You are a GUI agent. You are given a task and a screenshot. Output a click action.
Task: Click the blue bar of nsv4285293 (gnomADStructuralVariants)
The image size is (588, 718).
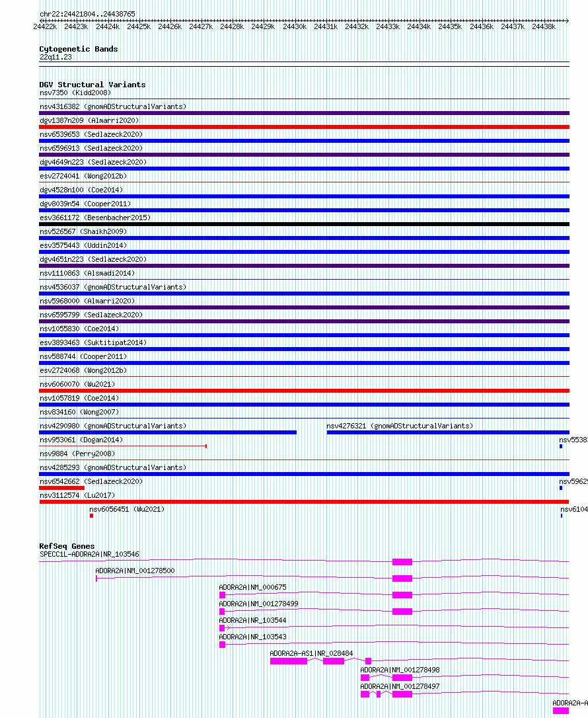pyautogui.click(x=305, y=474)
